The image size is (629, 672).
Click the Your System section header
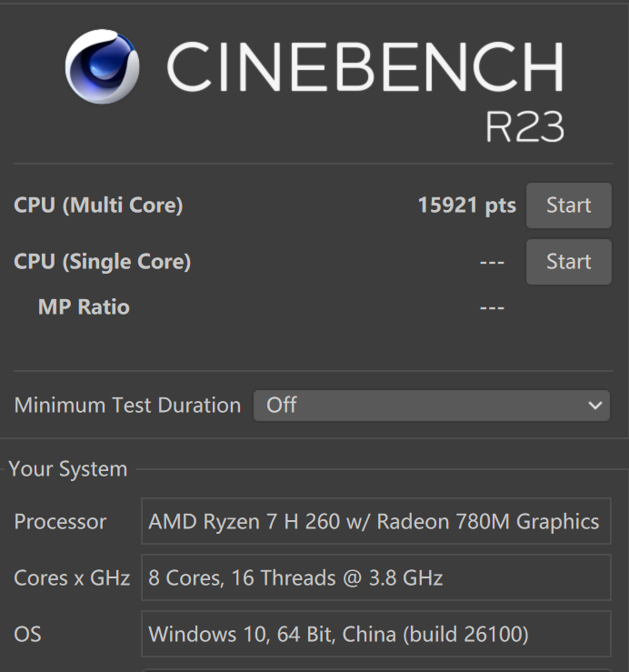(68, 469)
